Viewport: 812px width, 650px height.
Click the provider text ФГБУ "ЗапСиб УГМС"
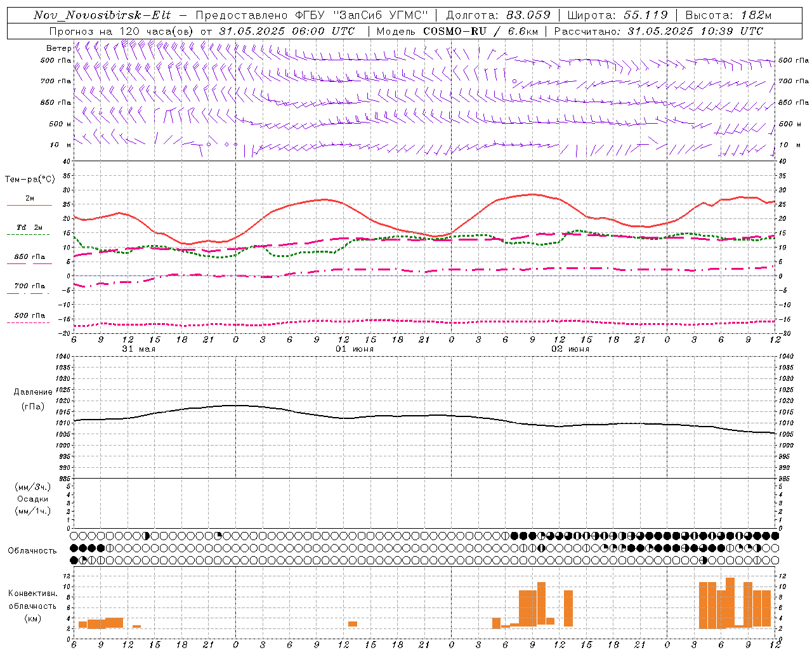pyautogui.click(x=362, y=15)
